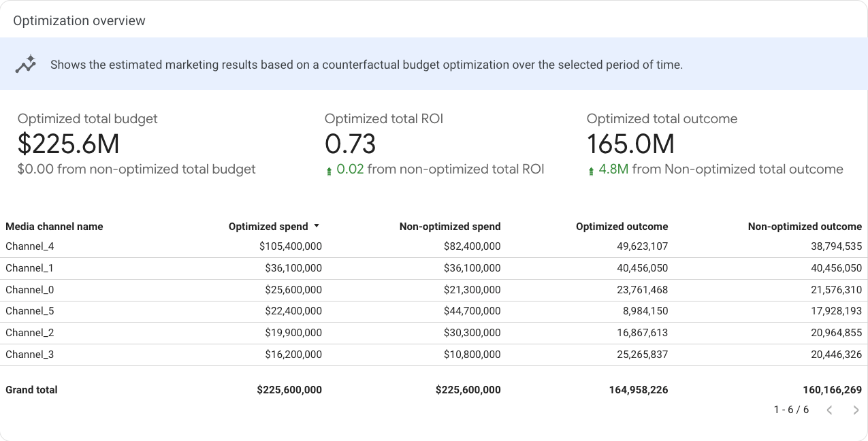
Task: Select the Channel_1 row name
Action: (30, 268)
